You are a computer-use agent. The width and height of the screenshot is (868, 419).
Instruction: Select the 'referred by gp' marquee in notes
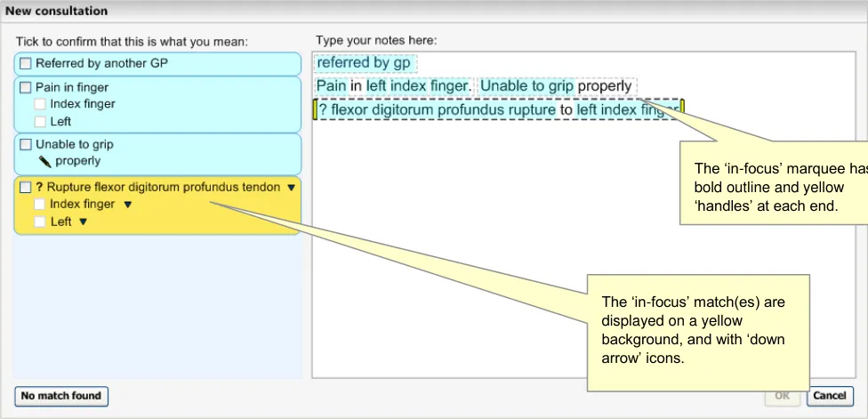[365, 63]
